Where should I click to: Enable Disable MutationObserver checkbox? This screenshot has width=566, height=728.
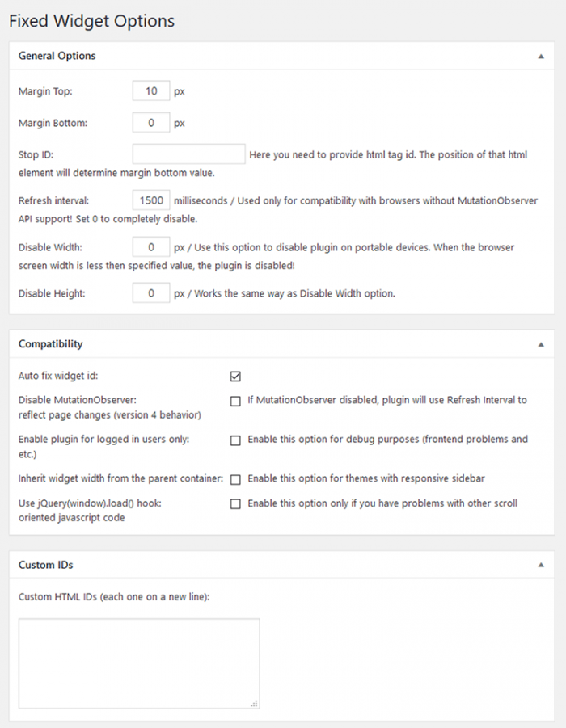[235, 400]
